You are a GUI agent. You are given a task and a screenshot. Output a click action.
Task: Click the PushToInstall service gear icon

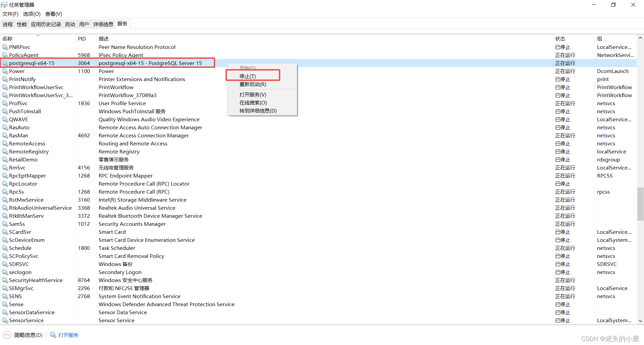[5, 111]
